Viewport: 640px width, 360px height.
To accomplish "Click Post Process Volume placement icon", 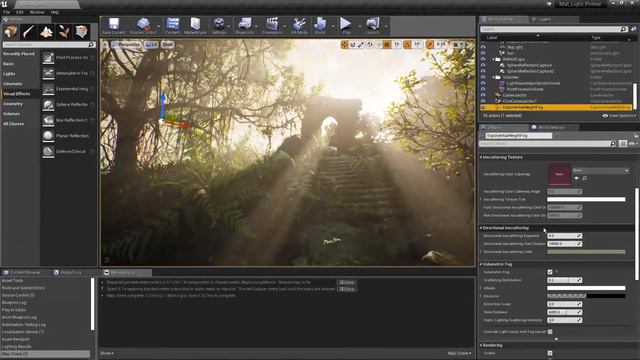I will tap(48, 58).
